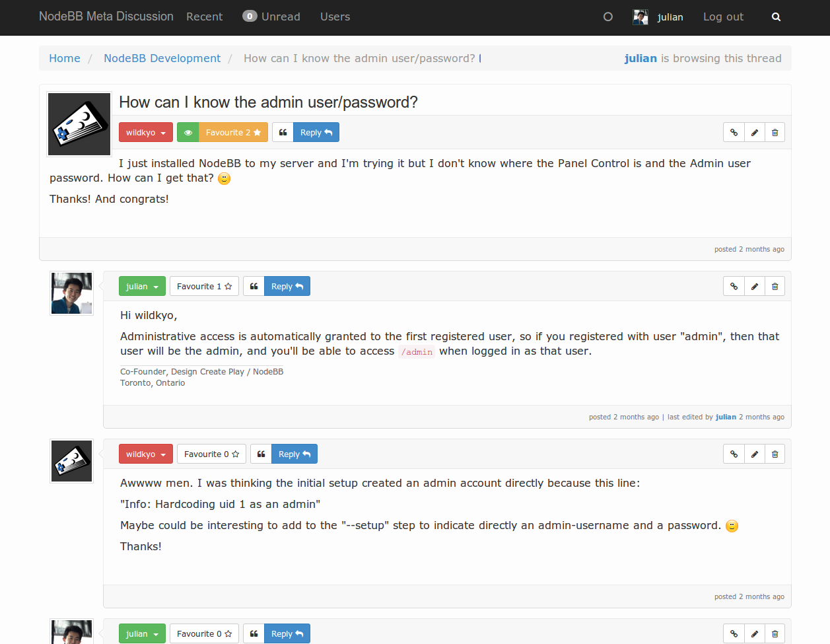The image size is (830, 644).
Task: Open wildkyo dropdown on the 'Awwww men' post
Action: pyautogui.click(x=146, y=454)
